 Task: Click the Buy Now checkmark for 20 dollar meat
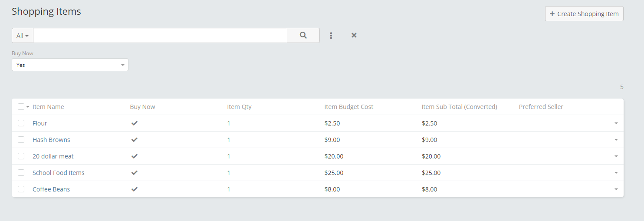pos(135,156)
